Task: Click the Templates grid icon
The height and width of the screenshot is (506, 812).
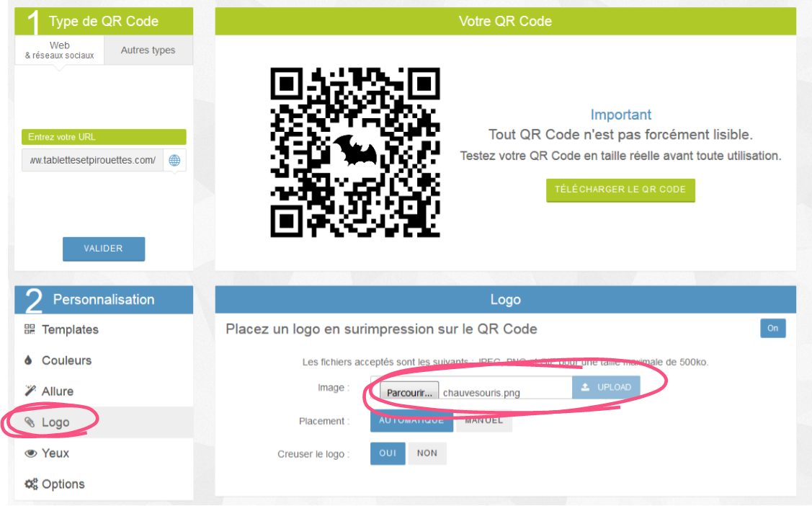Action: (30, 329)
